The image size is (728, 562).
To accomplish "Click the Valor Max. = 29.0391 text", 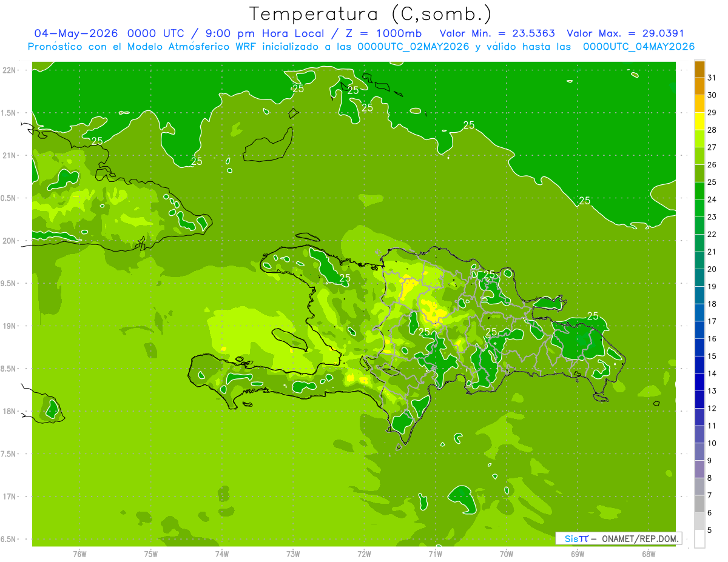I will pyautogui.click(x=625, y=33).
